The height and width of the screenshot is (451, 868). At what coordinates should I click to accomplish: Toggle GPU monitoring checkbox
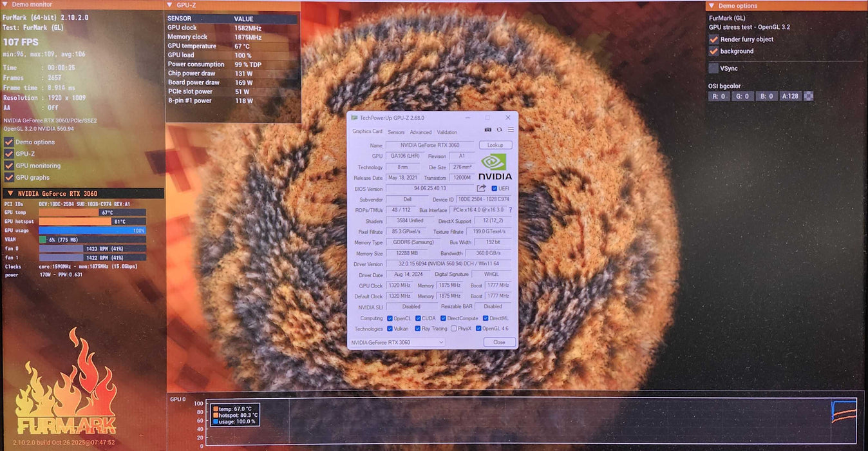pyautogui.click(x=9, y=166)
